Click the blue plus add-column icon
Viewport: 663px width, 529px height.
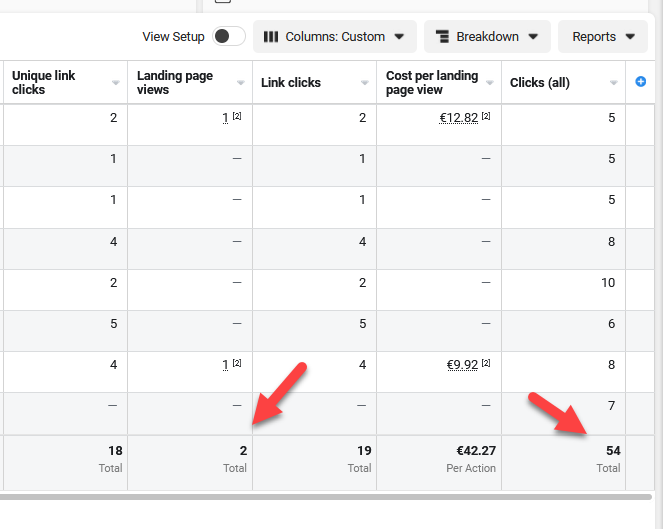[641, 82]
